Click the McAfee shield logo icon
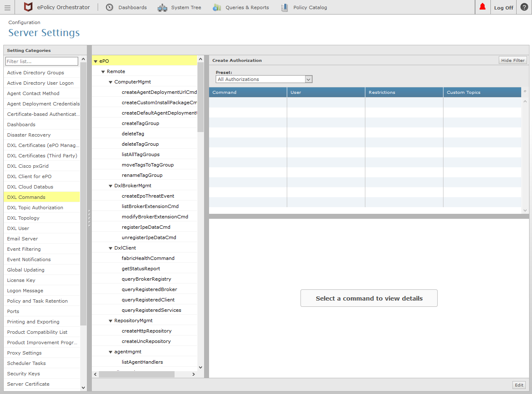The width and height of the screenshot is (532, 394). tap(28, 7)
